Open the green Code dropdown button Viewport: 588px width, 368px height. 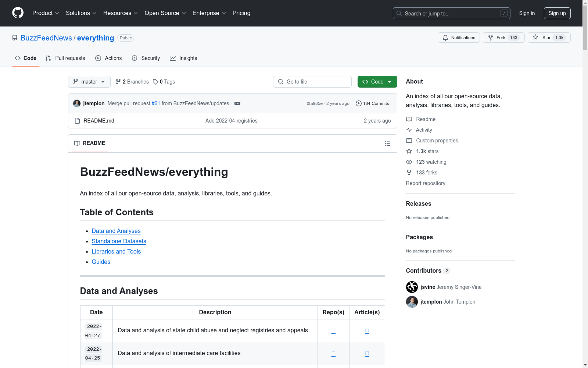377,82
